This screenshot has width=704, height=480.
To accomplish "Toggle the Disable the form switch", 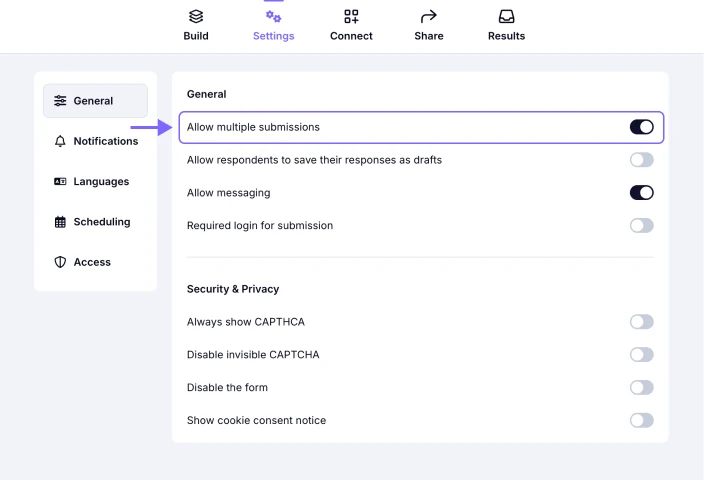I will click(x=641, y=387).
